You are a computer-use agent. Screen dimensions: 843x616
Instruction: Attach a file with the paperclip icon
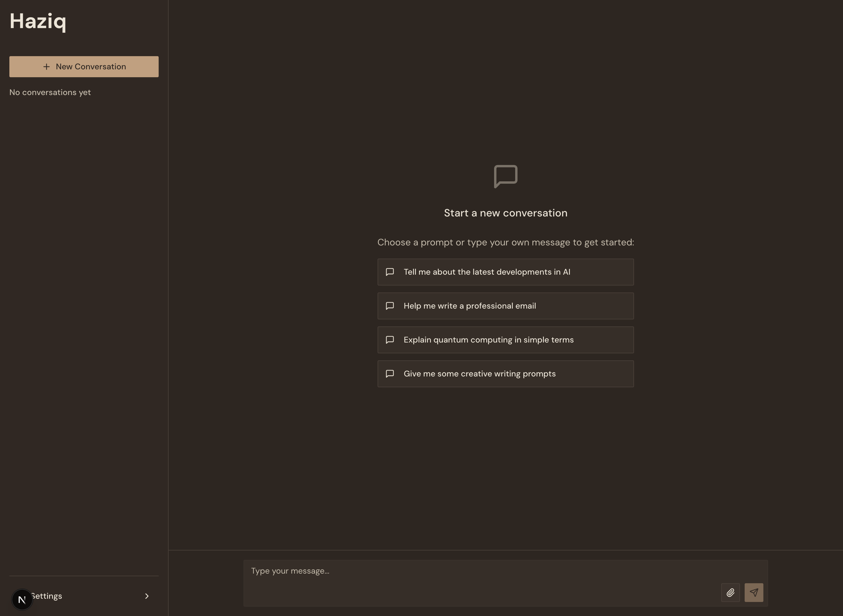click(x=731, y=593)
